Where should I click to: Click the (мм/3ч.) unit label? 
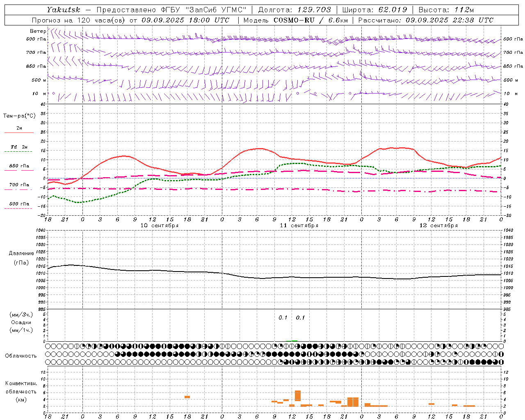(x=21, y=315)
